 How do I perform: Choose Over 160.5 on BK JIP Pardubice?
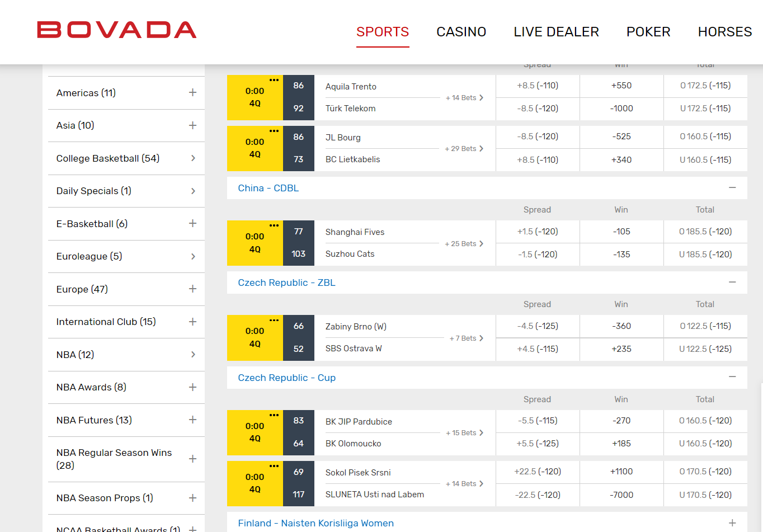click(705, 421)
